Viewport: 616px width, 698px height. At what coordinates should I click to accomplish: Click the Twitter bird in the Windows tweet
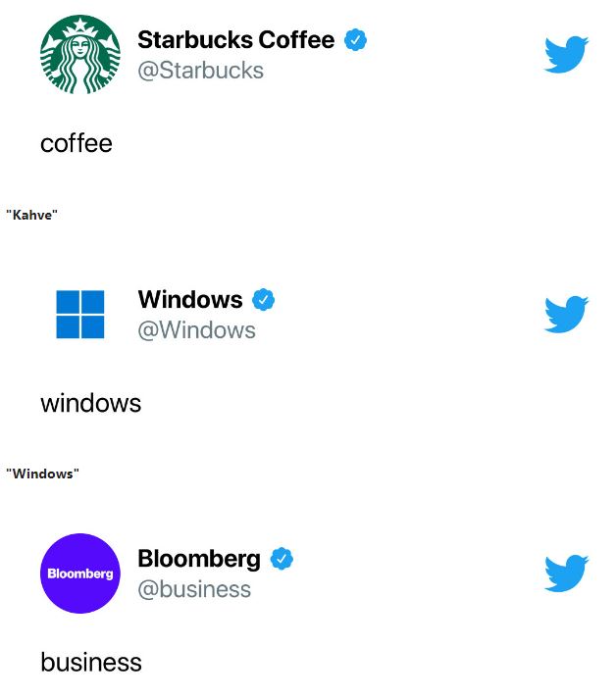click(566, 315)
